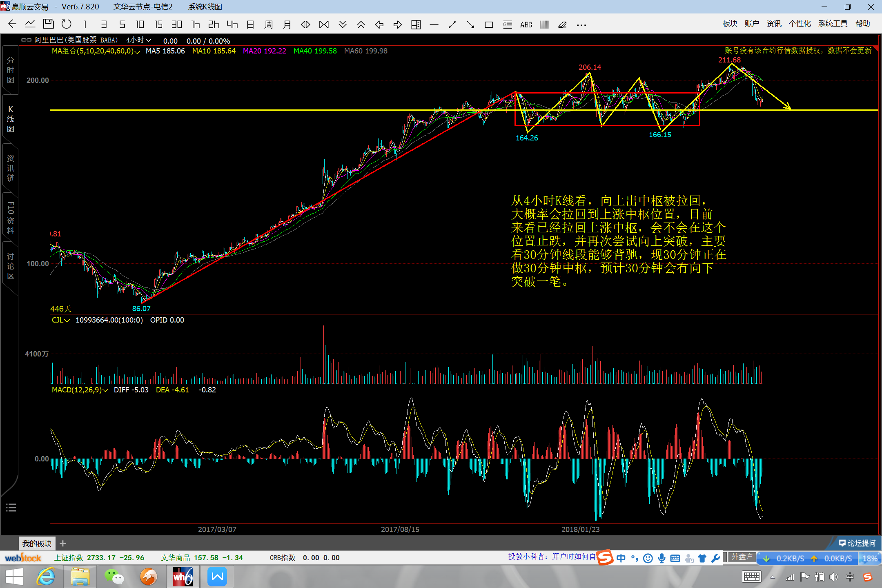Switch to the 30-minute period
Image resolution: width=882 pixels, height=588 pixels.
tap(176, 24)
